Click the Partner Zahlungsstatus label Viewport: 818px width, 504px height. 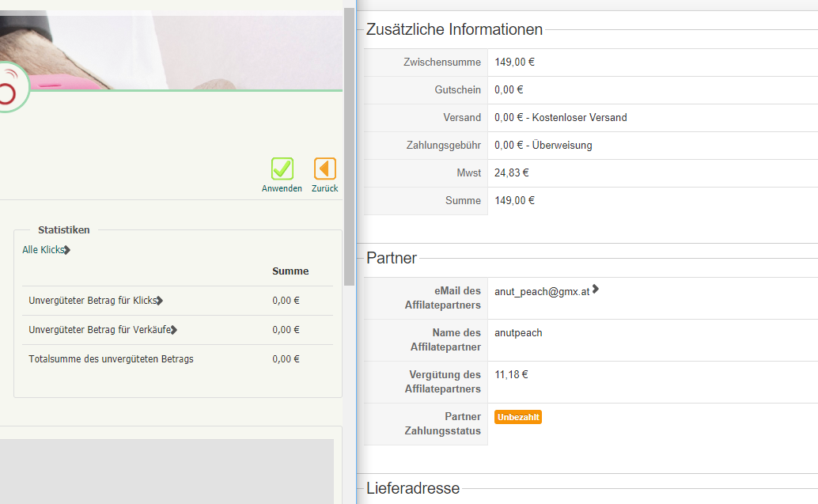tap(442, 423)
